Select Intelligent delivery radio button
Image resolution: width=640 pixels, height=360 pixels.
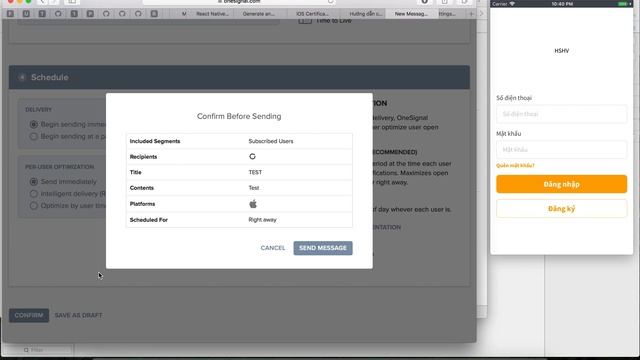click(x=34, y=193)
